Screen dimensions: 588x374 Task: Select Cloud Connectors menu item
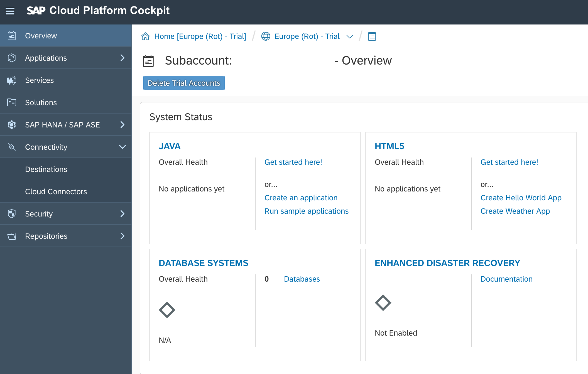56,191
